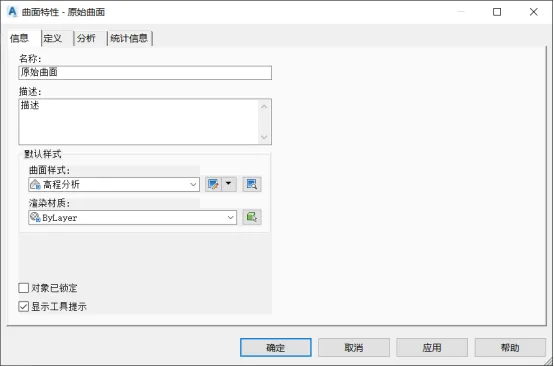Screen dimensions: 554x367
Task: Click into the 描述 text area
Action: click(139, 122)
